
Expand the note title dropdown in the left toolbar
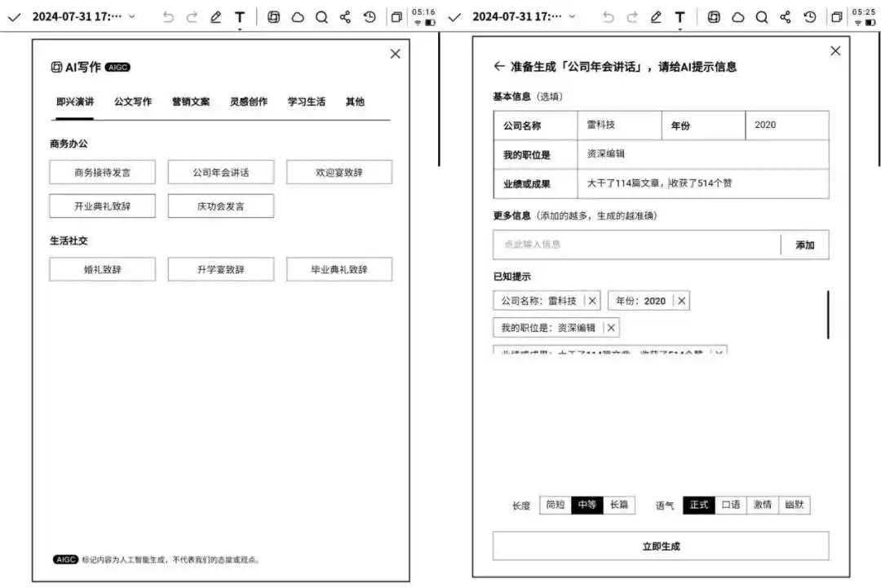pos(132,17)
